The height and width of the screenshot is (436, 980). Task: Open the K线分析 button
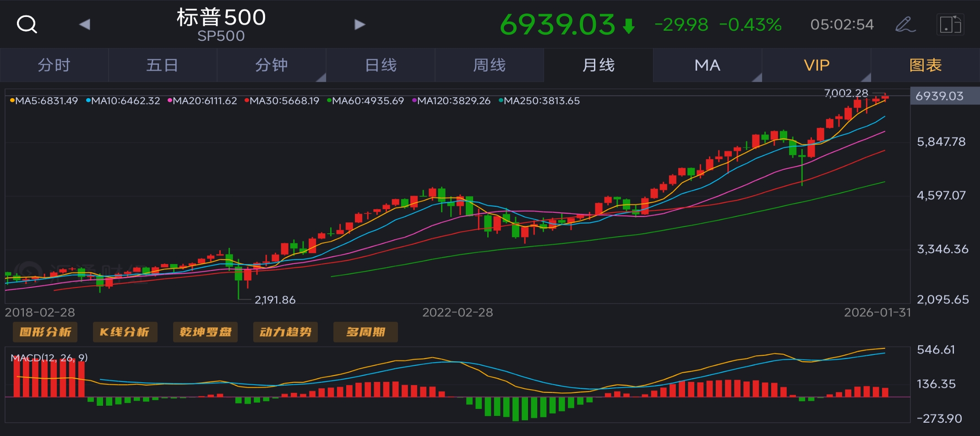125,332
